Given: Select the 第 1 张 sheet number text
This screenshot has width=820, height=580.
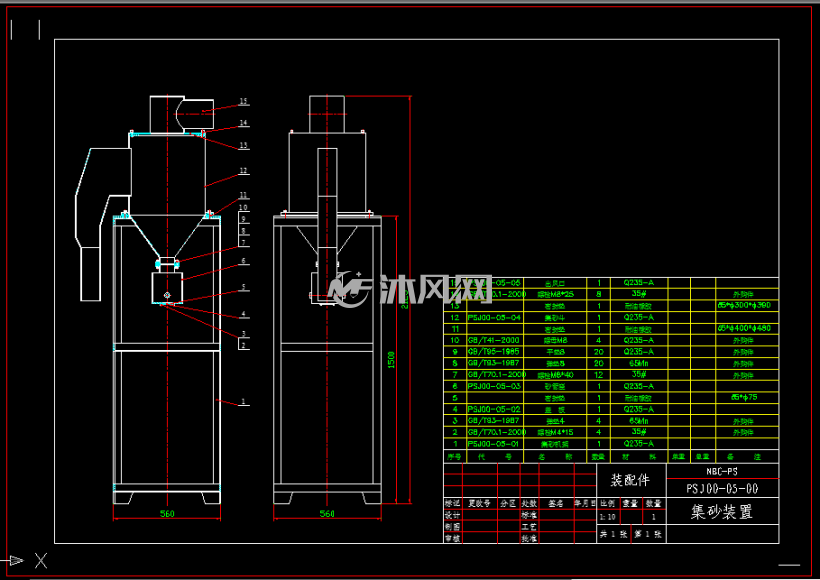Looking at the screenshot, I should [648, 534].
